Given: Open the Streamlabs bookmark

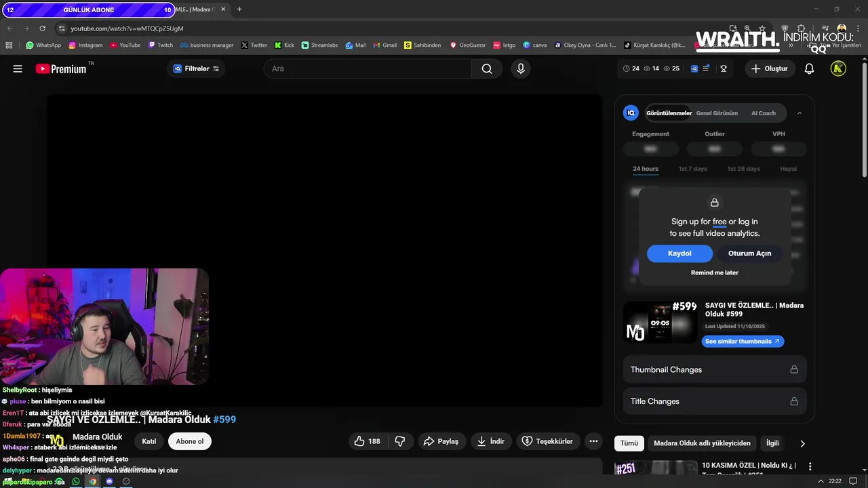Looking at the screenshot, I should pos(319,45).
